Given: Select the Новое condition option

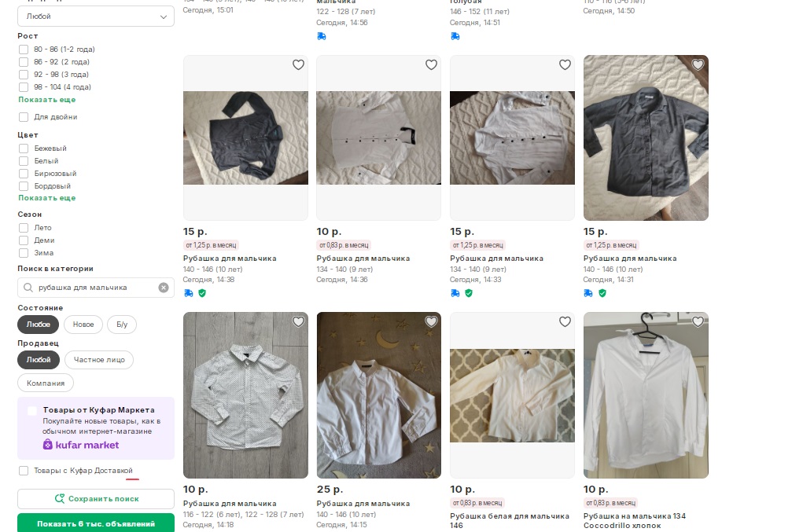Looking at the screenshot, I should [x=83, y=325].
